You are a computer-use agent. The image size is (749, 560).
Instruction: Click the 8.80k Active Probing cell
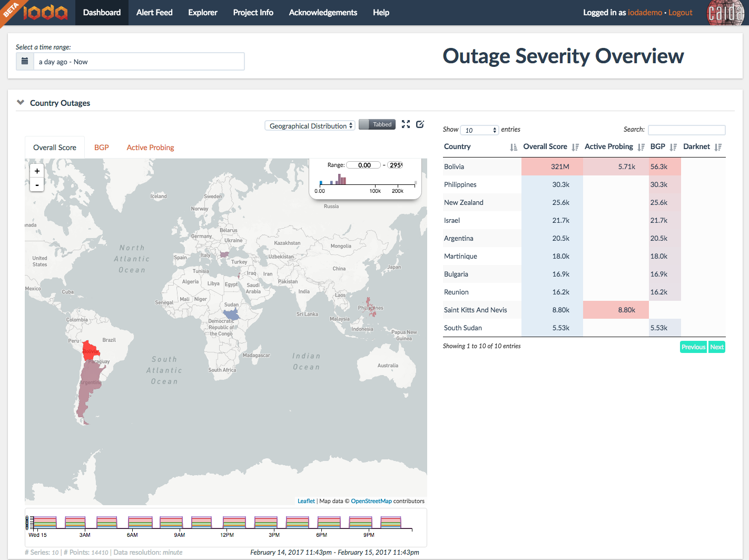616,310
